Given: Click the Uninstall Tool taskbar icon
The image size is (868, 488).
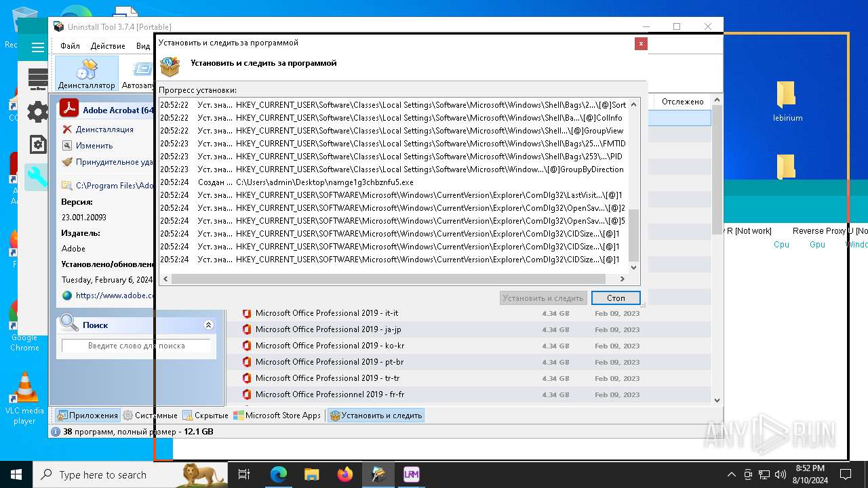Looking at the screenshot, I should coord(378,474).
